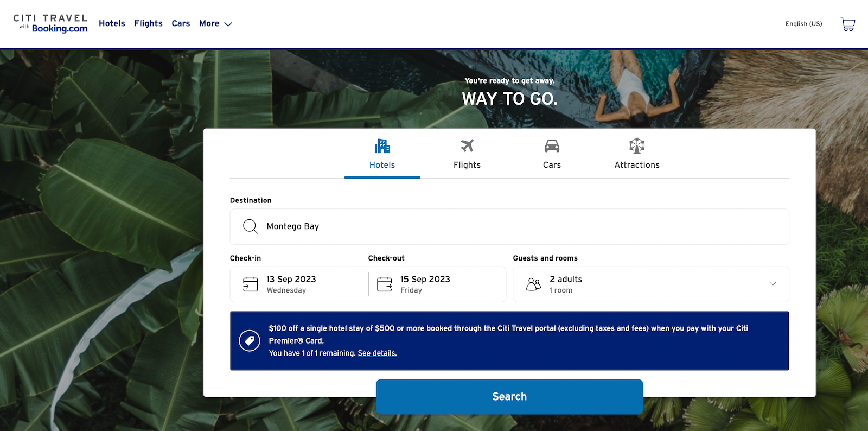Image resolution: width=868 pixels, height=431 pixels.
Task: Click the check-in calendar icon
Action: (250, 284)
